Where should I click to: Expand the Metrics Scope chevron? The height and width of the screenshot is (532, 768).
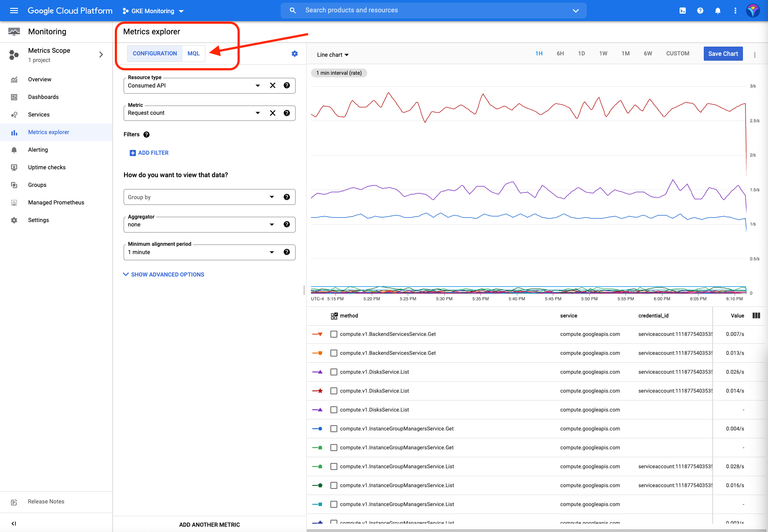[x=101, y=55]
